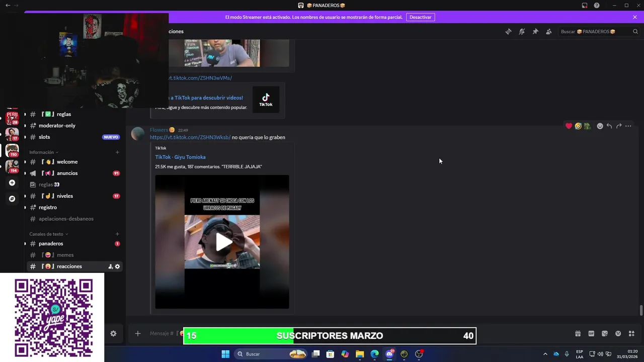Collapse the Información category

44,152
